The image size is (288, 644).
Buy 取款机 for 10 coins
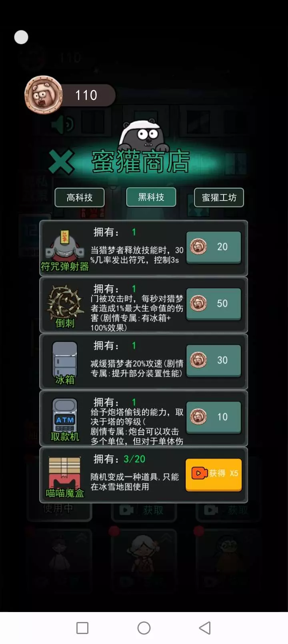pos(214,417)
